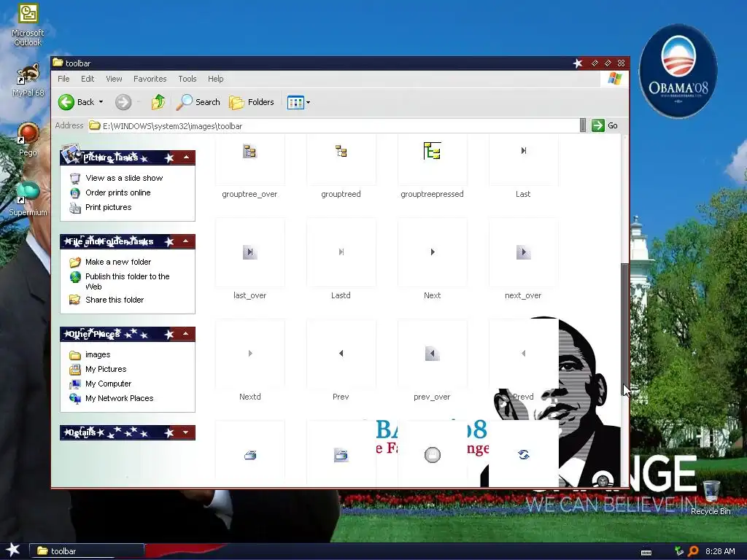The height and width of the screenshot is (560, 747).
Task: Collapse the Other Places panel
Action: [186, 334]
